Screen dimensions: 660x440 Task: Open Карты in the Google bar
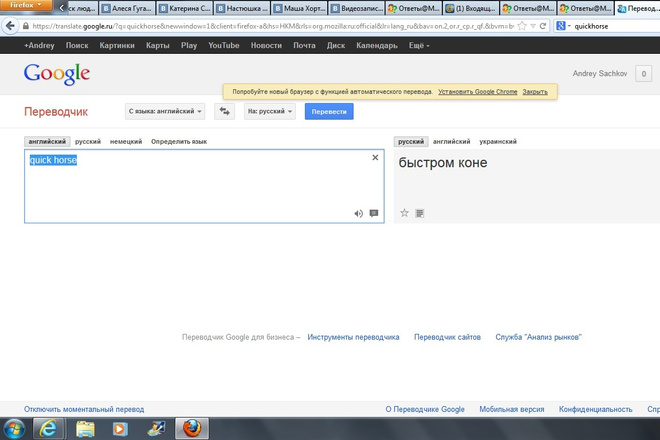(x=158, y=45)
